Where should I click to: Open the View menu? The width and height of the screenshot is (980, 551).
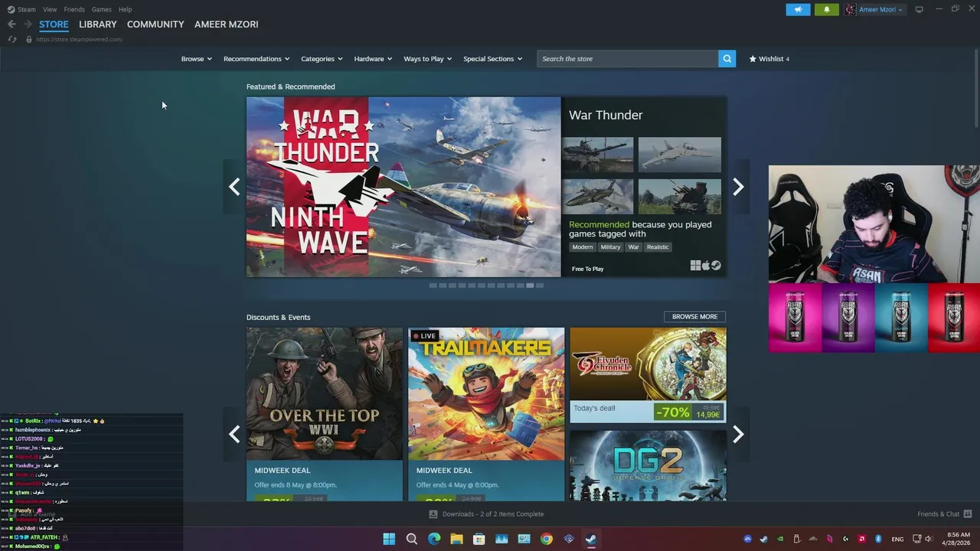click(x=50, y=9)
